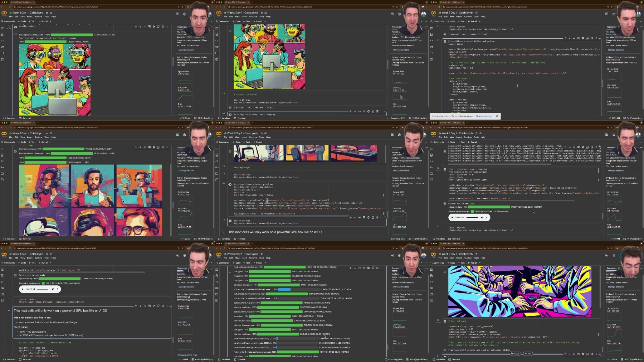This screenshot has width=644, height=362.
Task: Play the audio output in the A100 pricing notebook
Action: pyautogui.click(x=23, y=289)
